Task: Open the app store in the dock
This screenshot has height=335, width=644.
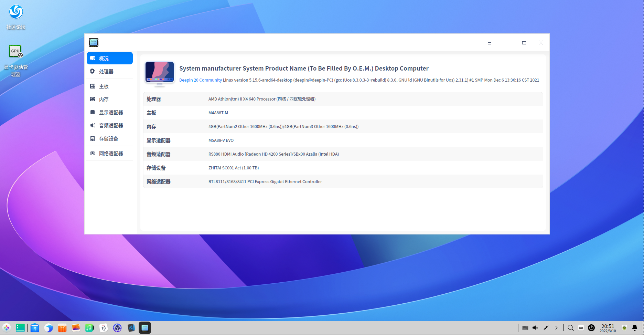Action: point(62,328)
